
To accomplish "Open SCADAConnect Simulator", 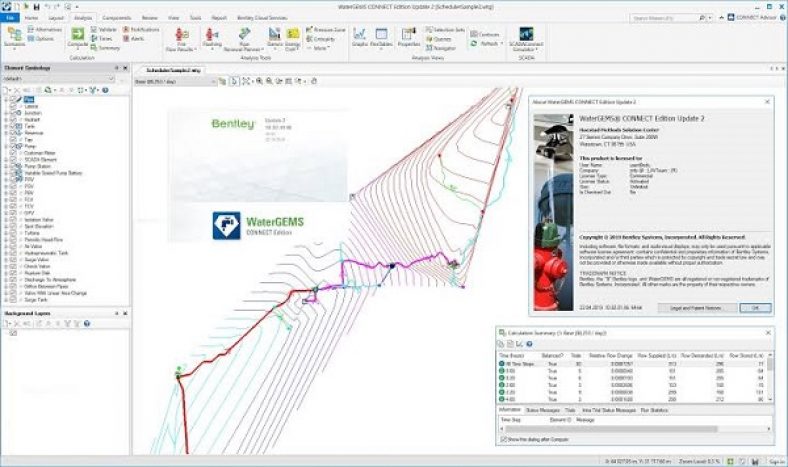I will tap(526, 39).
